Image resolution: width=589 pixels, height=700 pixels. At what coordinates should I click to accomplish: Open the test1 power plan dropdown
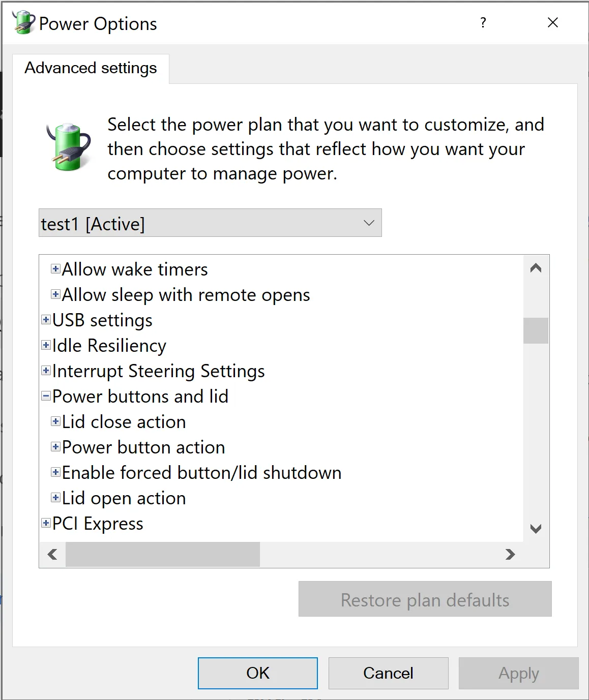(367, 223)
